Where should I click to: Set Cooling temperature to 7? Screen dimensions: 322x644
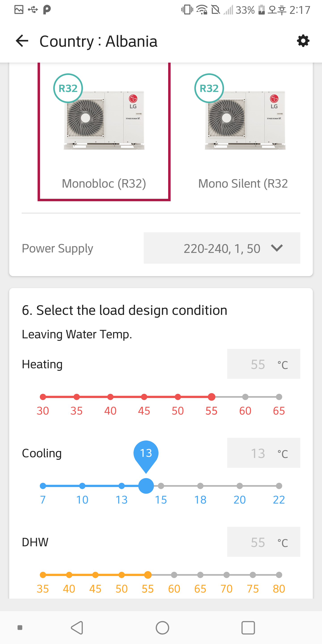click(43, 486)
